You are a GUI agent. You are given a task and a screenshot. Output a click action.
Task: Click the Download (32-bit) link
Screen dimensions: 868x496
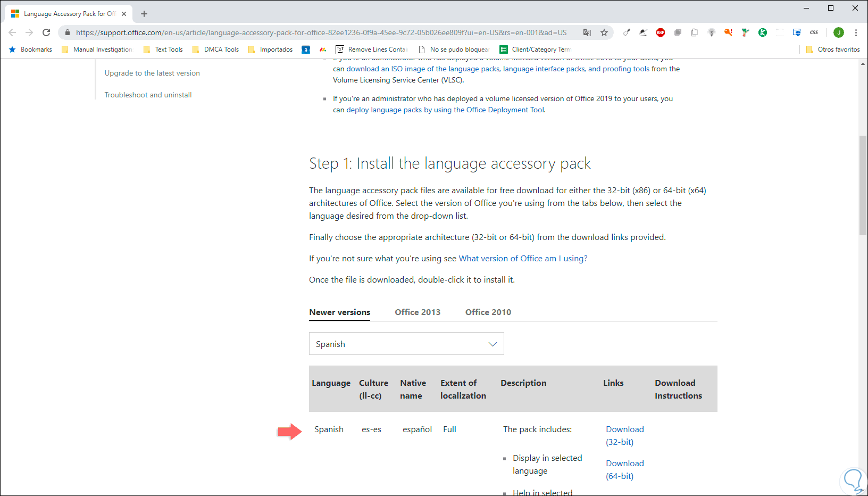click(624, 435)
